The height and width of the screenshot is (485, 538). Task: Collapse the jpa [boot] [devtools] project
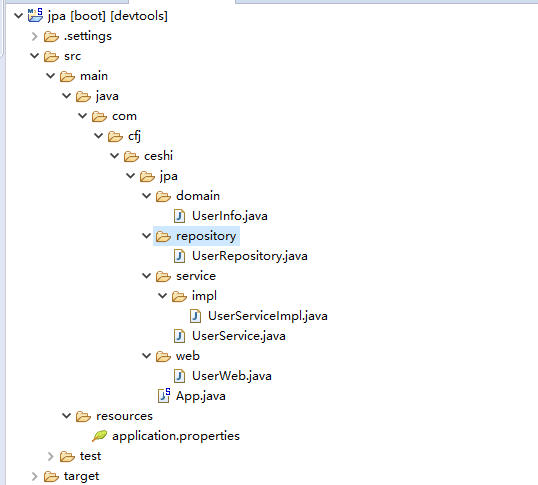[19, 15]
